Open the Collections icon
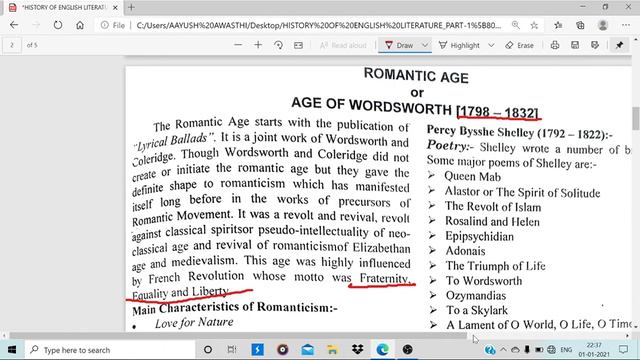Viewport: 640px width, 360px height. [x=580, y=25]
